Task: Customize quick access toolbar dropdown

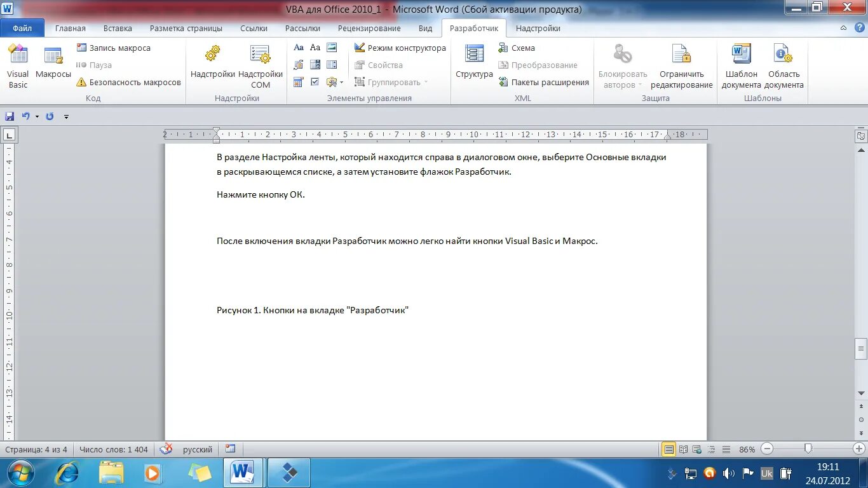Action: [66, 116]
